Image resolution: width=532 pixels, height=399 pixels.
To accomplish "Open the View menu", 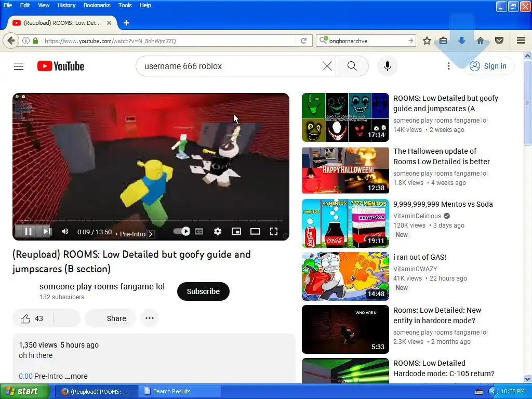I will (x=44, y=5).
